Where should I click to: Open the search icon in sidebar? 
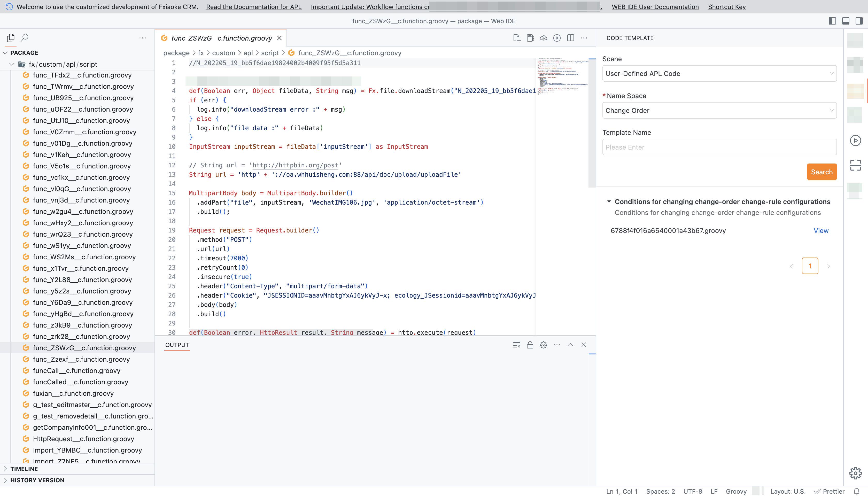[24, 38]
